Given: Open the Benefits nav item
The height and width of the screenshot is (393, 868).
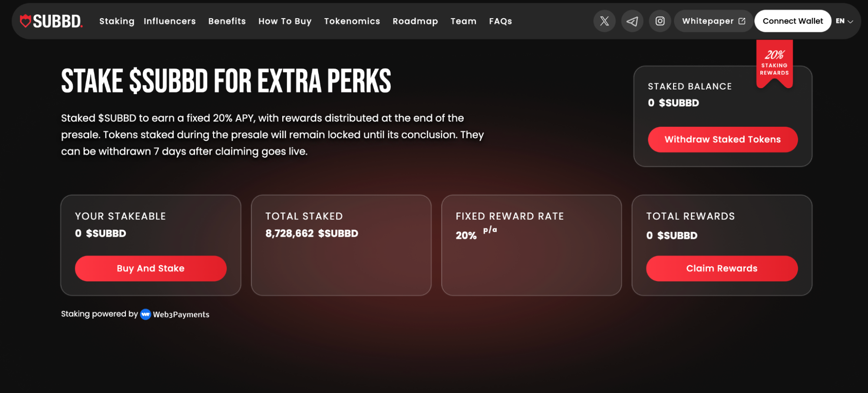Looking at the screenshot, I should (227, 21).
